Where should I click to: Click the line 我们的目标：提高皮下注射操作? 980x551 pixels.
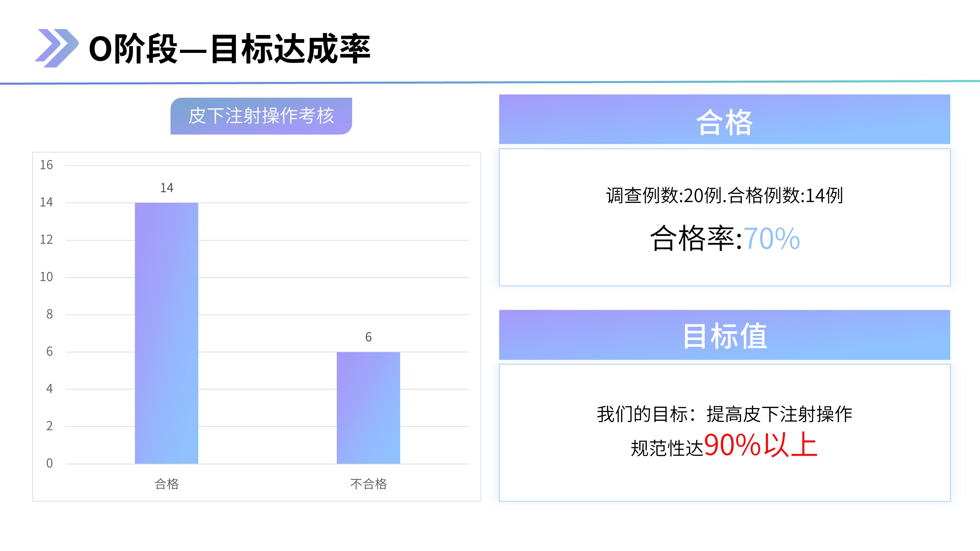coord(724,414)
